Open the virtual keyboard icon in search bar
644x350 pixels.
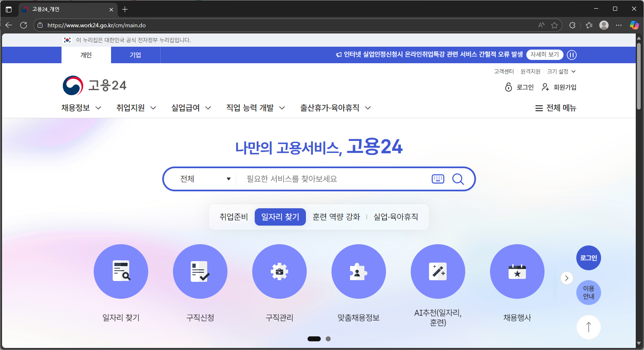click(438, 179)
